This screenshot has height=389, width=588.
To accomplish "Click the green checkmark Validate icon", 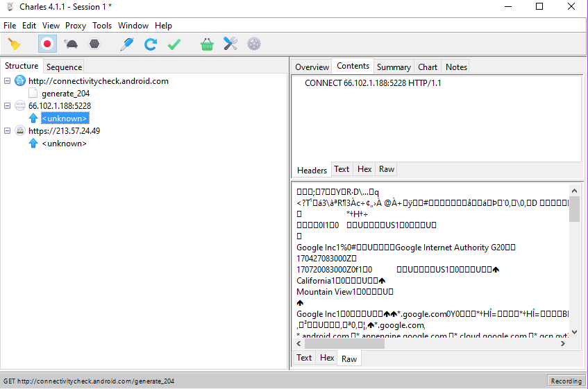I will coord(174,44).
